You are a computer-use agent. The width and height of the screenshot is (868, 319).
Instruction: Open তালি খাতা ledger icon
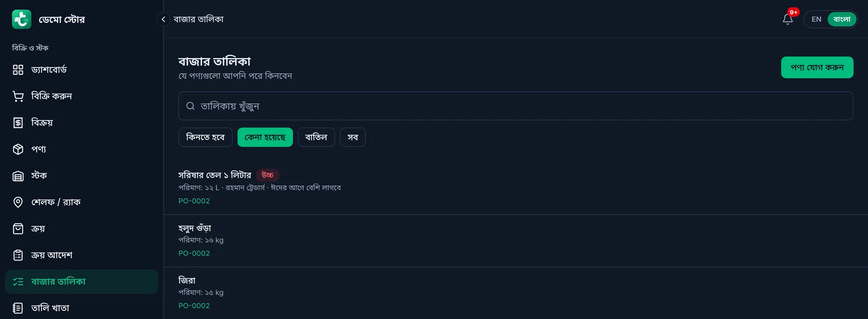point(18,308)
